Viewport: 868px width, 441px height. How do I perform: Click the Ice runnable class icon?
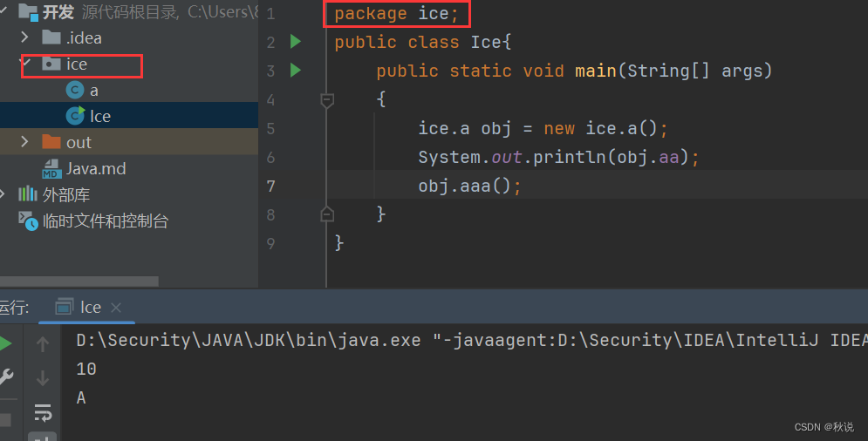[x=75, y=116]
